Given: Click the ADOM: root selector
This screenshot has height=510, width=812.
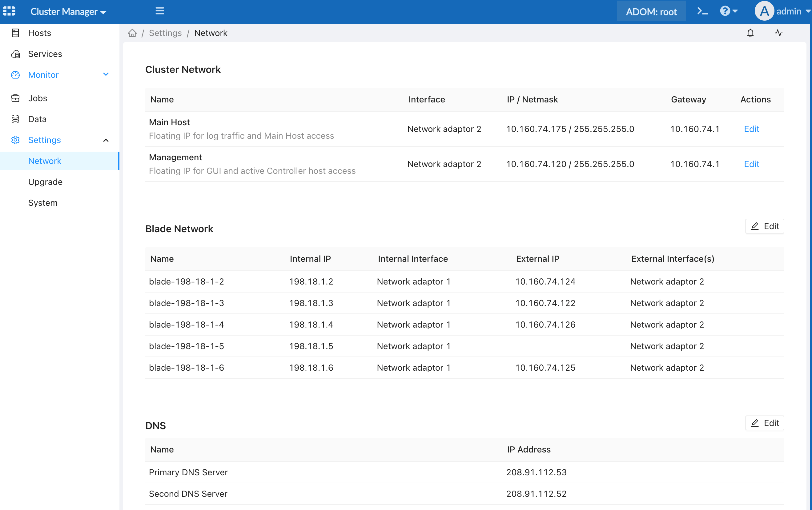Looking at the screenshot, I should [x=651, y=11].
